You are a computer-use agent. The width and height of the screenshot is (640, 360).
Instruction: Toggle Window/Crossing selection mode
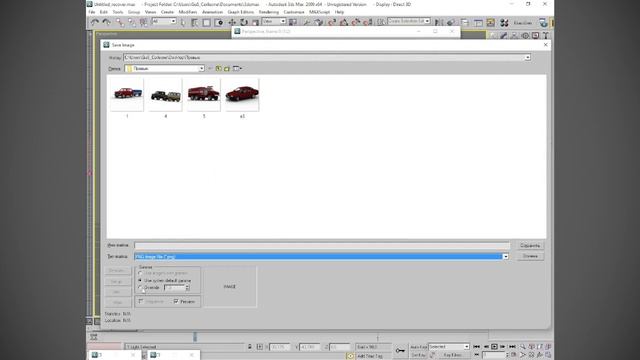point(219,22)
